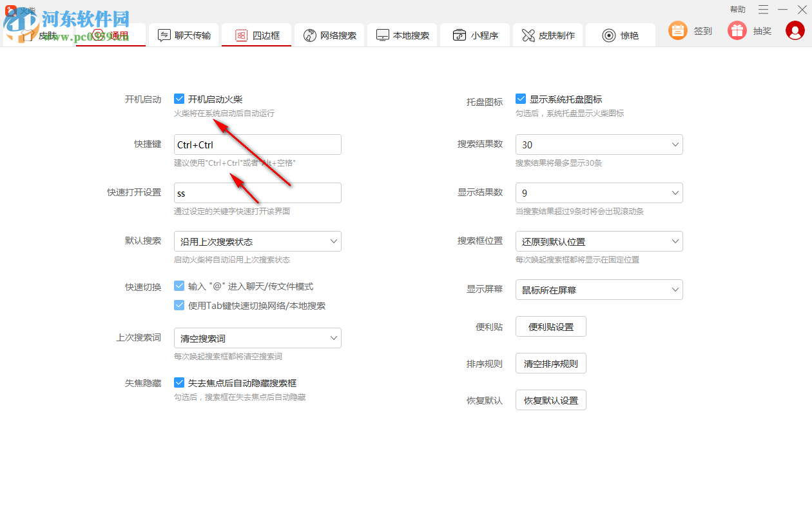Screen dimensions: 812x516
Task: Open the user account avatar icon
Action: point(795,30)
